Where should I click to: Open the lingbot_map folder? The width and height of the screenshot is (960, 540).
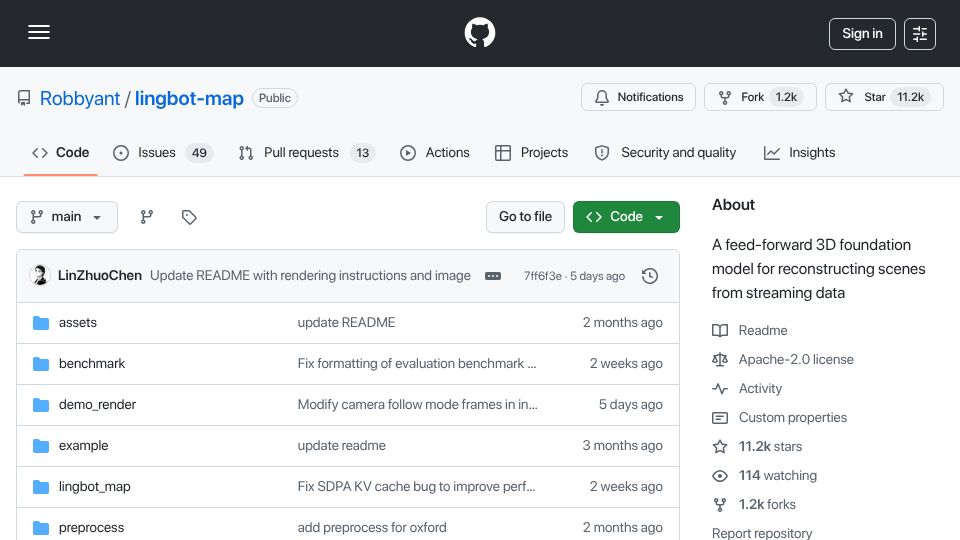pyautogui.click(x=94, y=487)
